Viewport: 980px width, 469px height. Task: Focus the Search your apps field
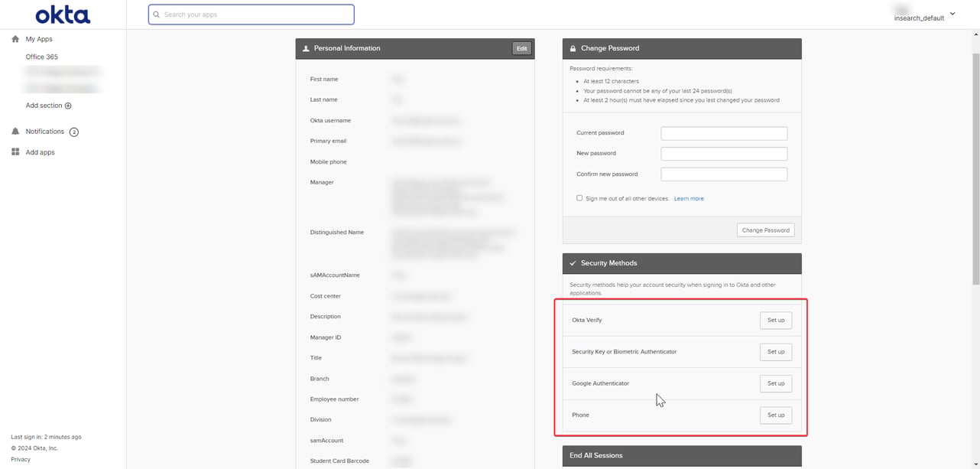251,15
